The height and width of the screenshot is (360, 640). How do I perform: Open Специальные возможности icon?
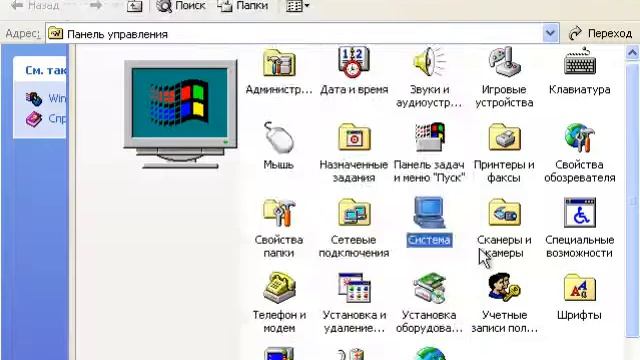[x=580, y=213]
